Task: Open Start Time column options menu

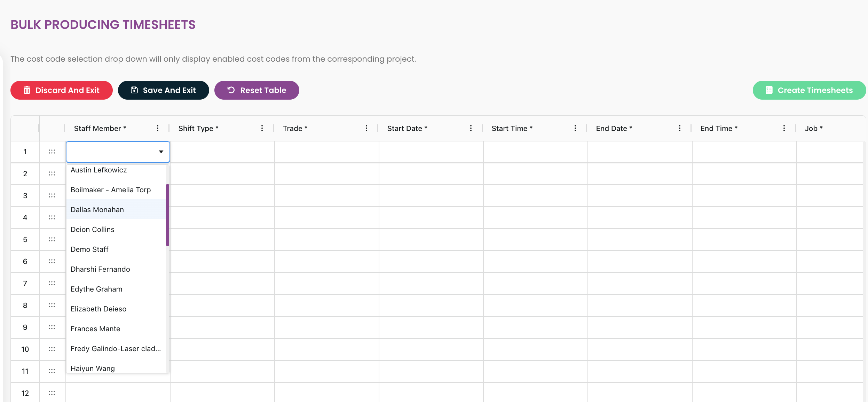Action: 575,128
